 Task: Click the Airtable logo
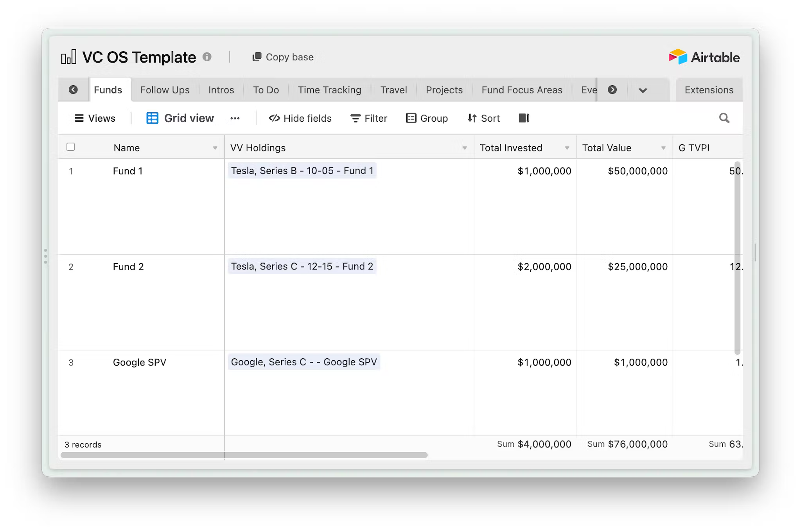point(704,57)
